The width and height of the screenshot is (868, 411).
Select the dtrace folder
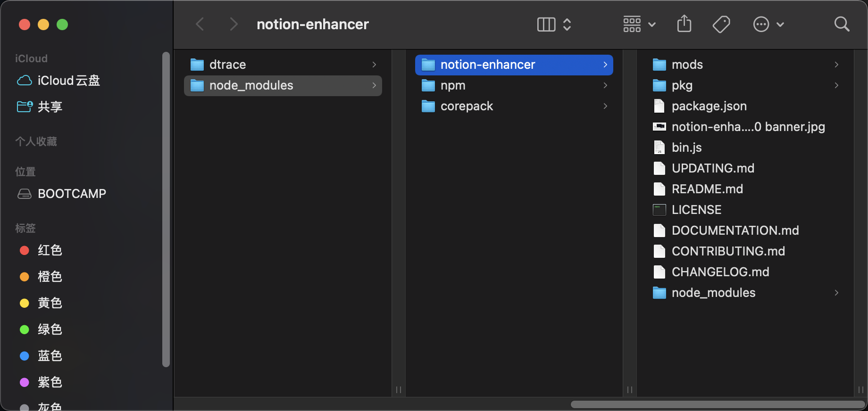[x=283, y=65]
